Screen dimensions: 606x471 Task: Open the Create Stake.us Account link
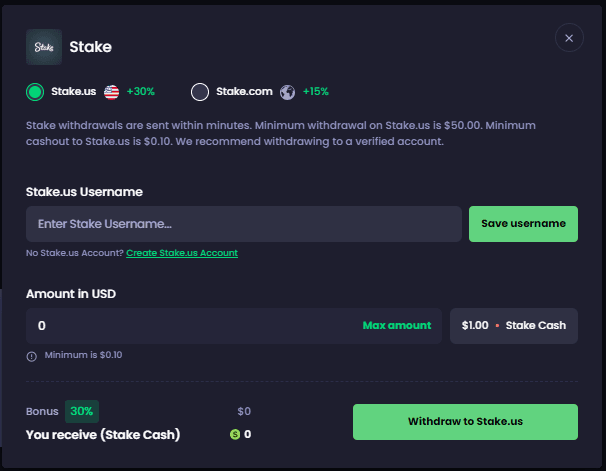point(182,253)
